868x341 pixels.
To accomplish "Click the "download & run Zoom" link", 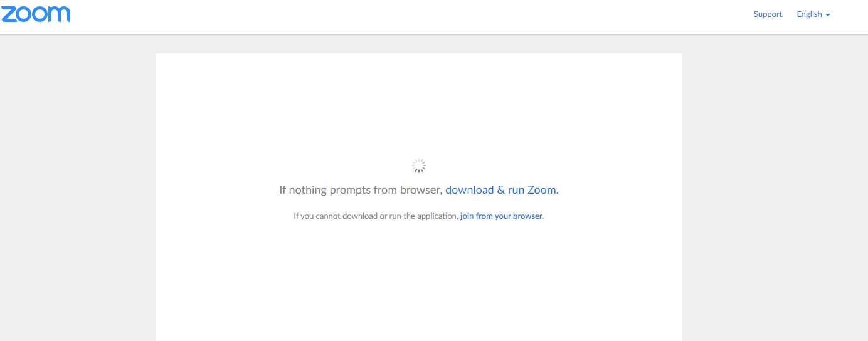I will tap(500, 190).
